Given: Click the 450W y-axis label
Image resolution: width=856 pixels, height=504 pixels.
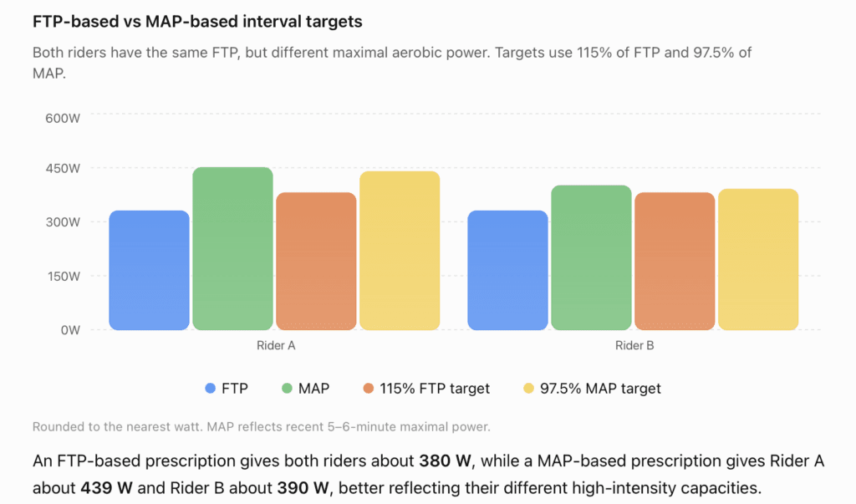Looking at the screenshot, I should pos(63,168).
